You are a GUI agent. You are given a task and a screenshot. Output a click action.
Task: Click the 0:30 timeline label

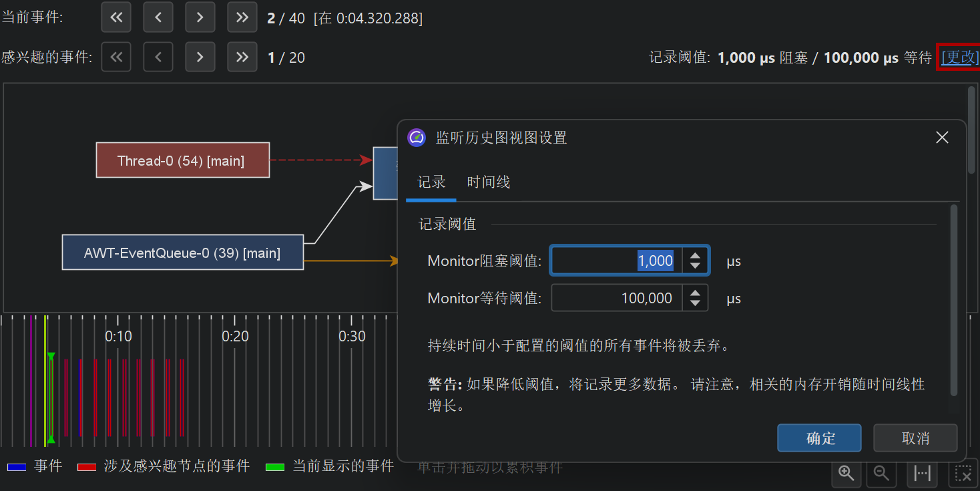click(352, 336)
